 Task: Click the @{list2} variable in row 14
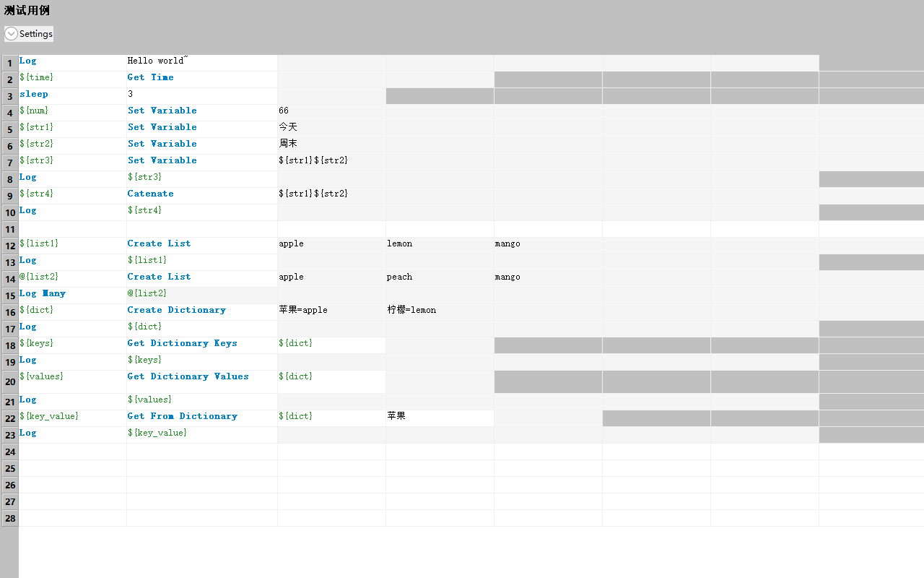click(72, 279)
